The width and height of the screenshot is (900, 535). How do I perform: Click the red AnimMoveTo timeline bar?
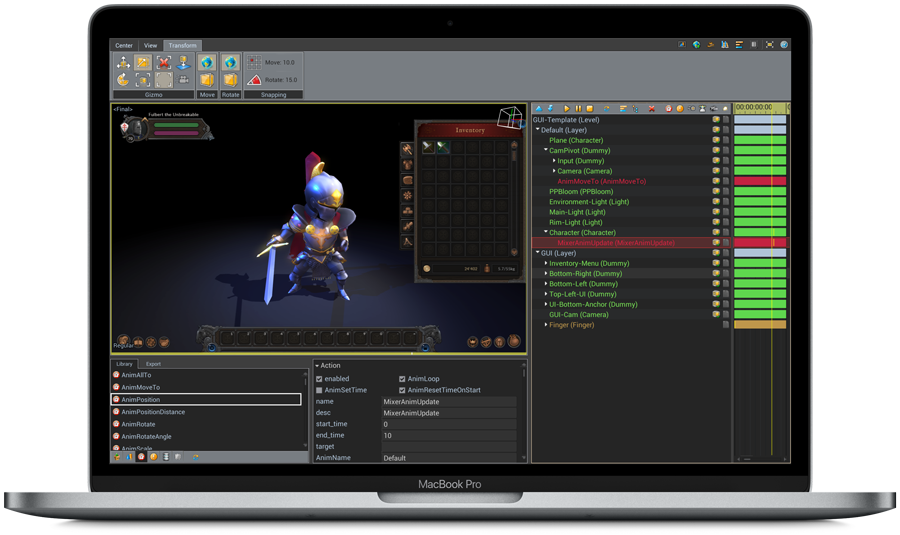click(x=760, y=181)
